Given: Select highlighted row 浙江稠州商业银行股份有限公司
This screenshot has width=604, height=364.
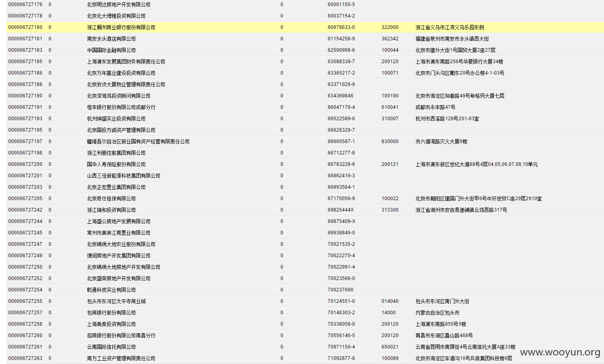Looking at the screenshot, I should 305,27.
